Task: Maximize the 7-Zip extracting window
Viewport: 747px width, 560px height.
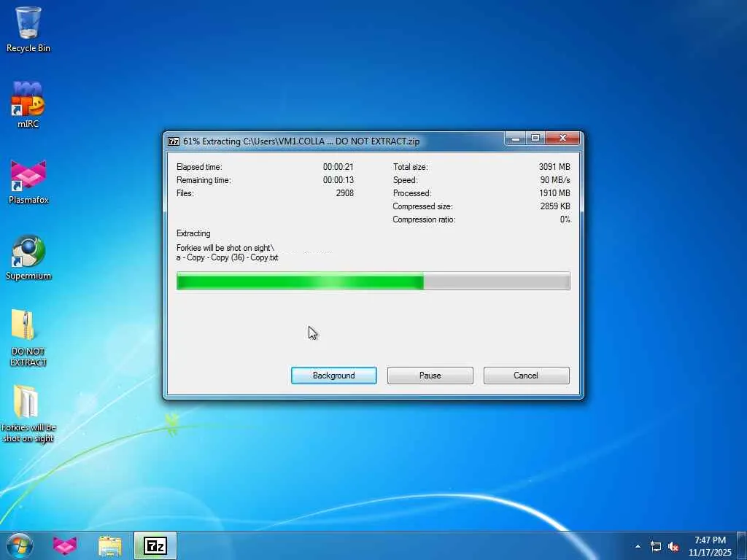Action: (x=535, y=139)
